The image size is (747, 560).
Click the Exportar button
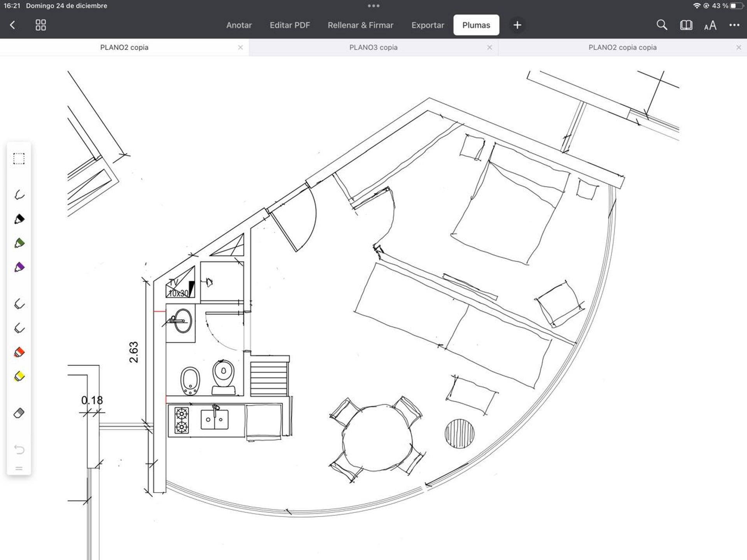click(428, 25)
